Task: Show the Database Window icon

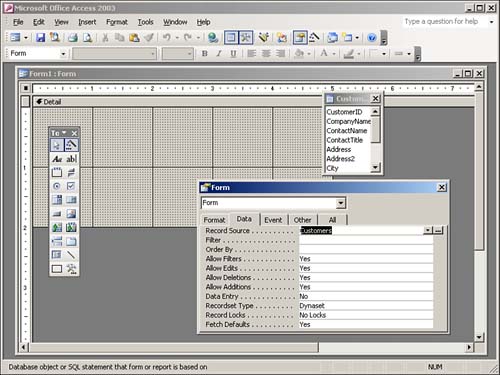Action: pos(333,37)
